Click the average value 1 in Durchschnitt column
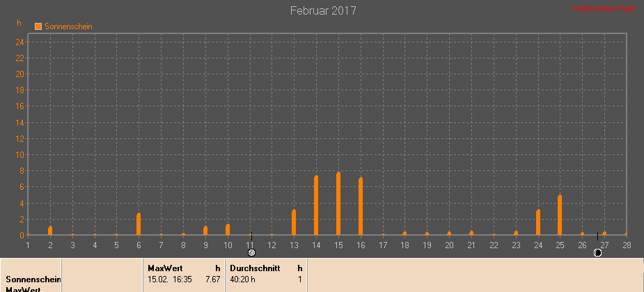 [300, 279]
